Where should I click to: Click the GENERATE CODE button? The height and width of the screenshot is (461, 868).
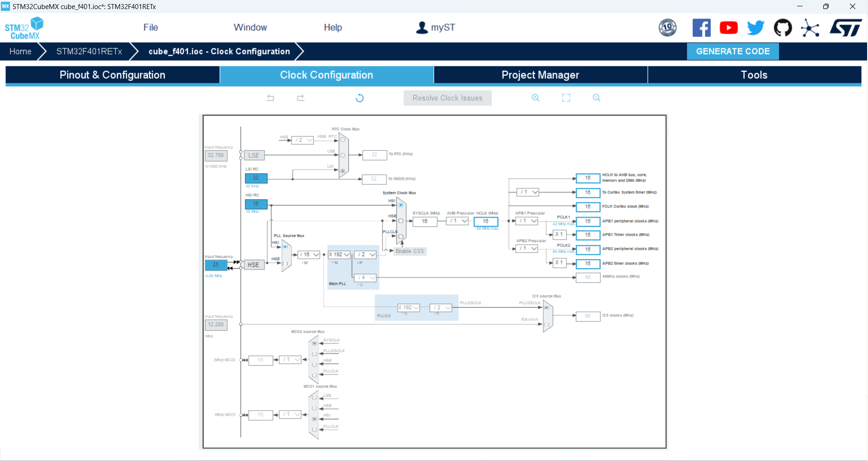pos(733,51)
